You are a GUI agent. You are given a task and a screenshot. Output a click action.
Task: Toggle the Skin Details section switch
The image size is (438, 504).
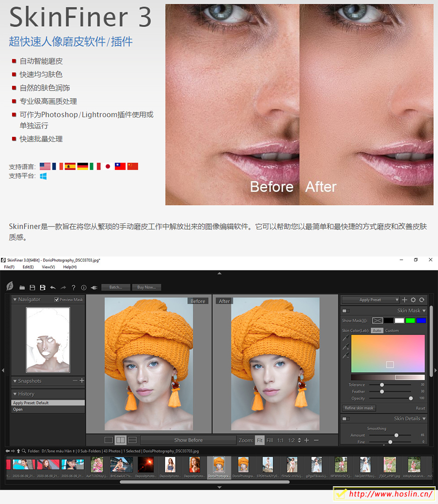(346, 419)
